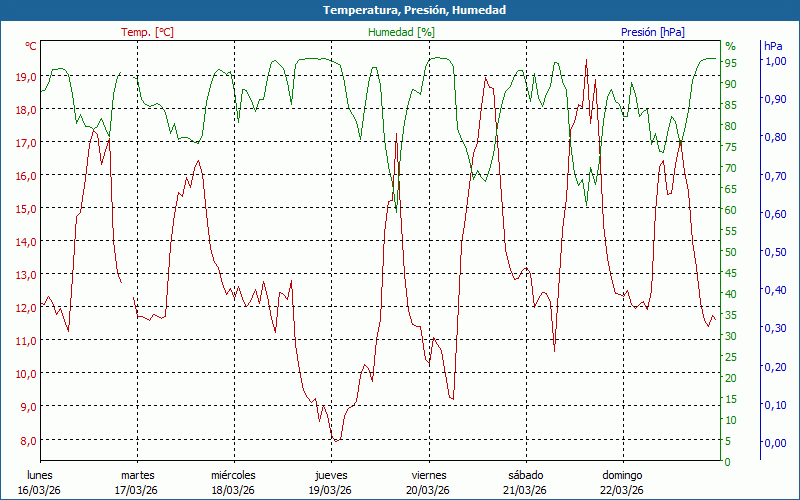Choose the viernes day label
The height and width of the screenshot is (500, 800).
428,475
